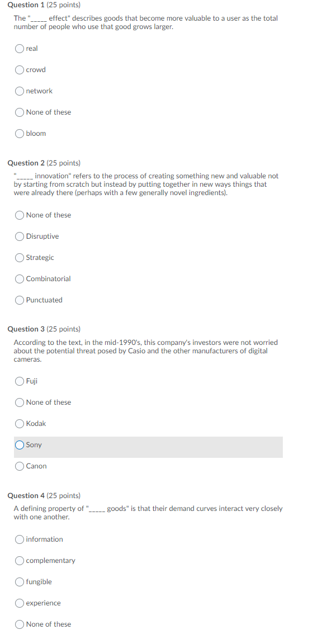Select "experience" for Question 4
The image size is (322, 644).
pos(19,603)
